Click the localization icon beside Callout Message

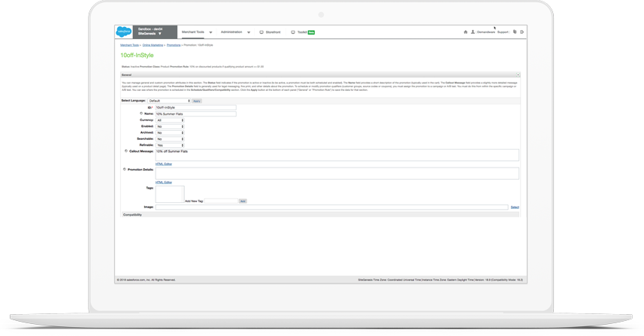[126, 151]
